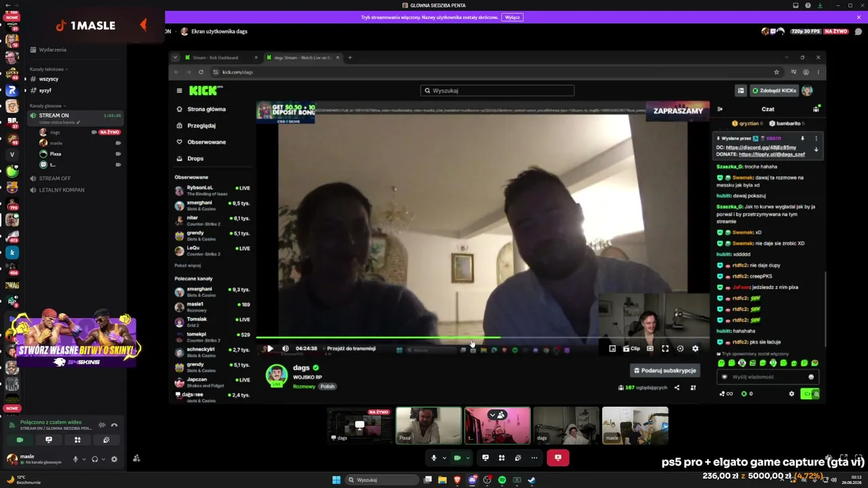
Task: Switch to the Stream - Kick Dashboard tab
Action: pos(221,58)
